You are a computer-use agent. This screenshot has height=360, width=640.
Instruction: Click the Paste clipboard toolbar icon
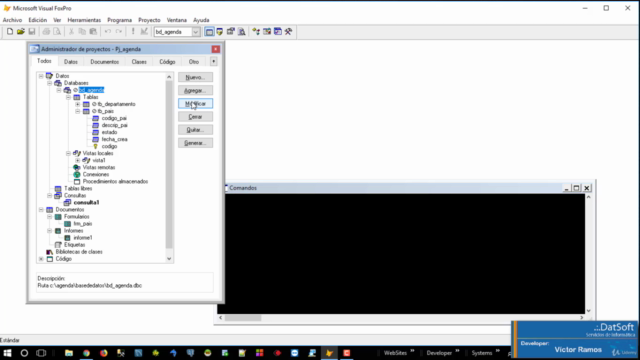[x=93, y=31]
